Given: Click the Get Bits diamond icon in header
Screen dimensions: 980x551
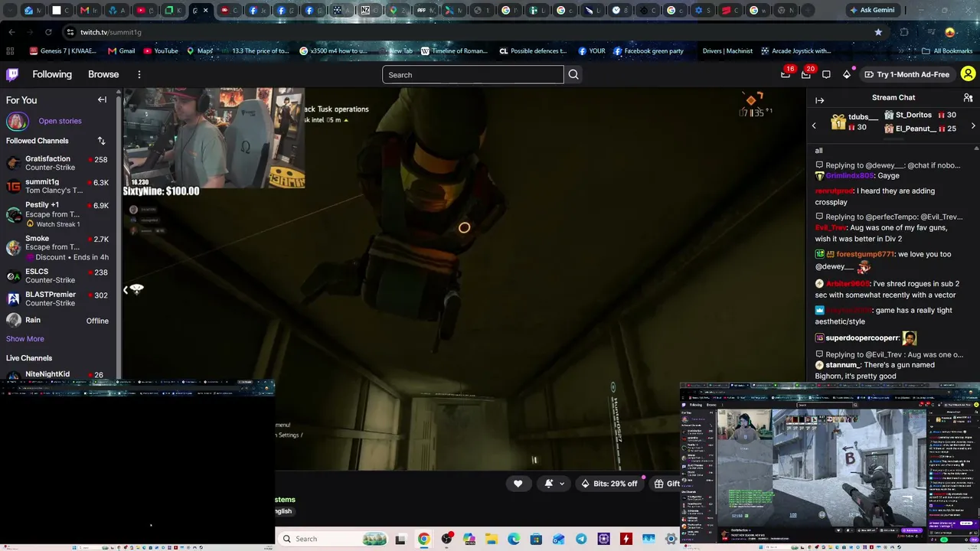Looking at the screenshot, I should coord(846,74).
